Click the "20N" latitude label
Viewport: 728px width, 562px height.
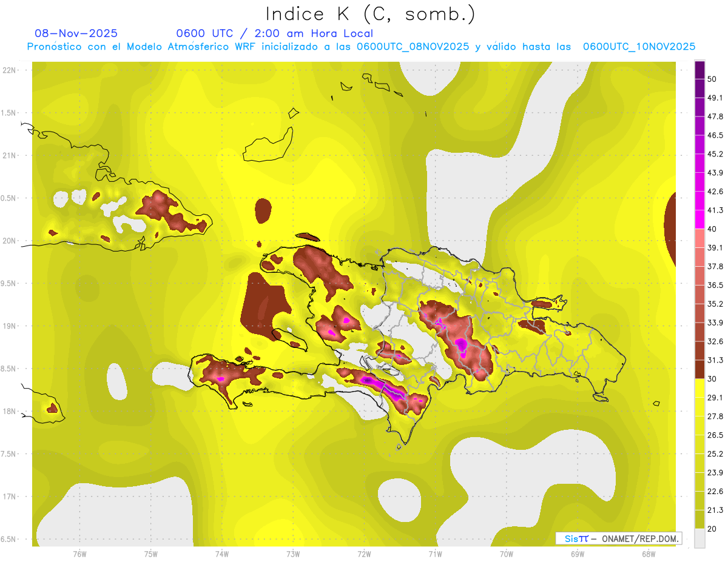[10, 241]
